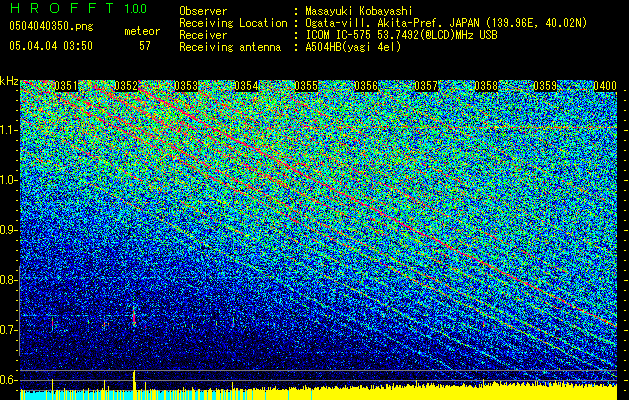Click the Observer field label
Image resolution: width=629 pixels, height=400 pixels.
pyautogui.click(x=203, y=11)
